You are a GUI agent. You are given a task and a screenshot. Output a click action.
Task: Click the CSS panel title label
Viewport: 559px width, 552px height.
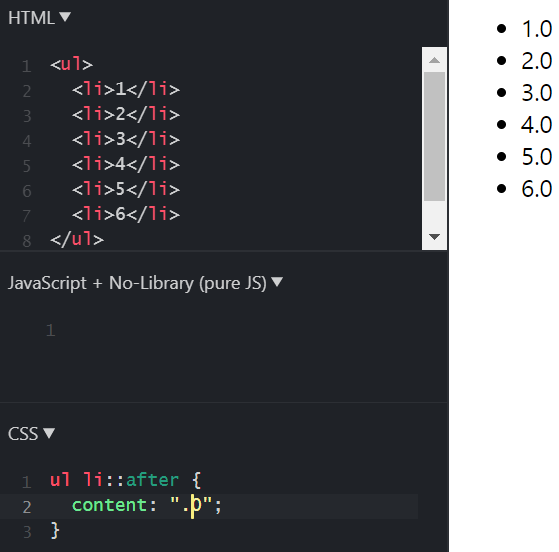(x=23, y=434)
